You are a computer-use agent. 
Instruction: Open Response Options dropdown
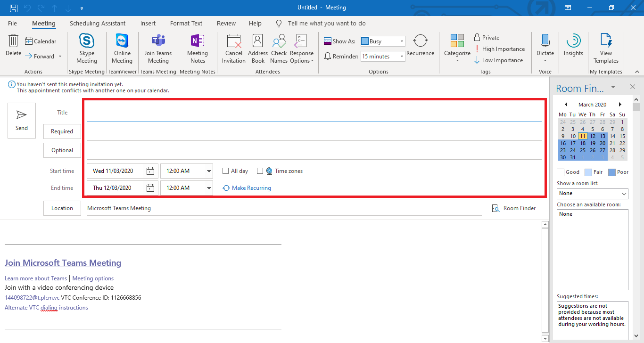pos(302,49)
